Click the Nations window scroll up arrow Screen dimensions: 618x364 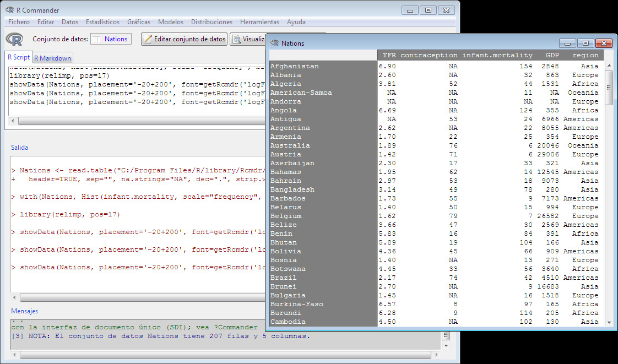coord(609,66)
